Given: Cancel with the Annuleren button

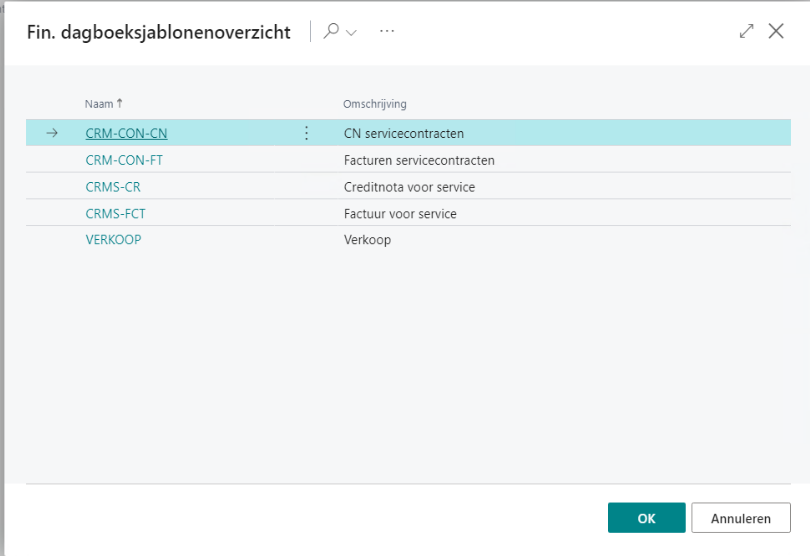Looking at the screenshot, I should tap(740, 518).
